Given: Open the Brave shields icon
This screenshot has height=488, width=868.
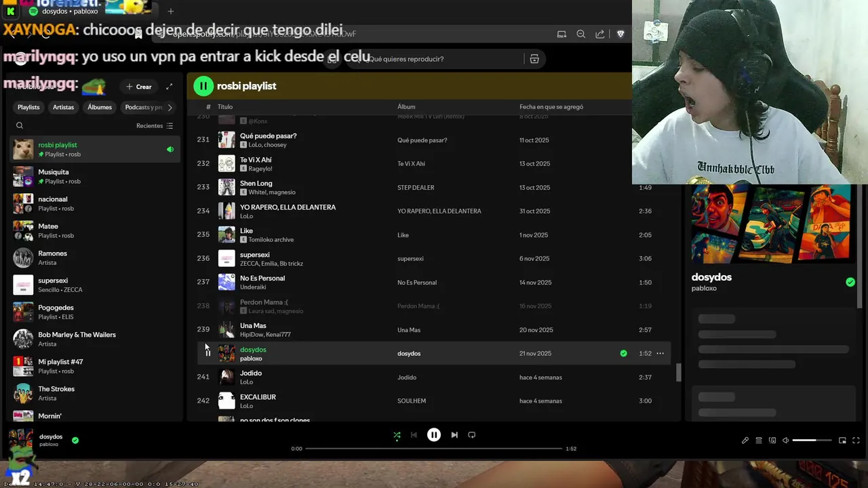Looking at the screenshot, I should 620,34.
